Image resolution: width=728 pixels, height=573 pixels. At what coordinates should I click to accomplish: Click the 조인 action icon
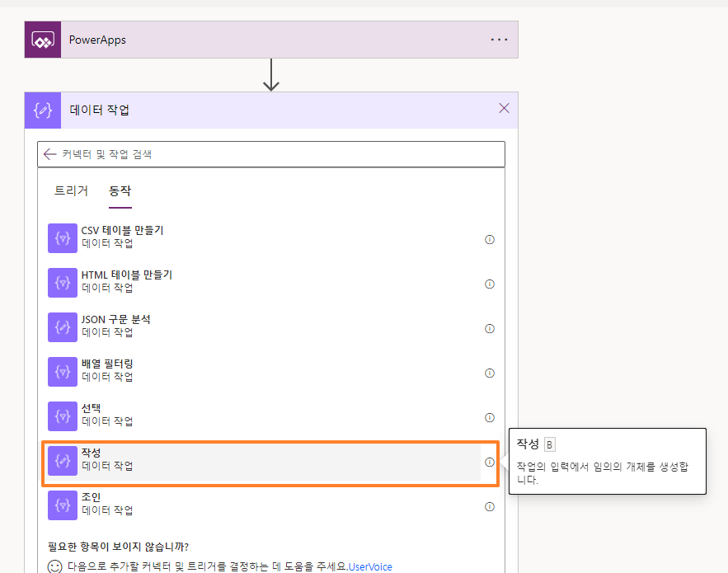[x=63, y=505]
